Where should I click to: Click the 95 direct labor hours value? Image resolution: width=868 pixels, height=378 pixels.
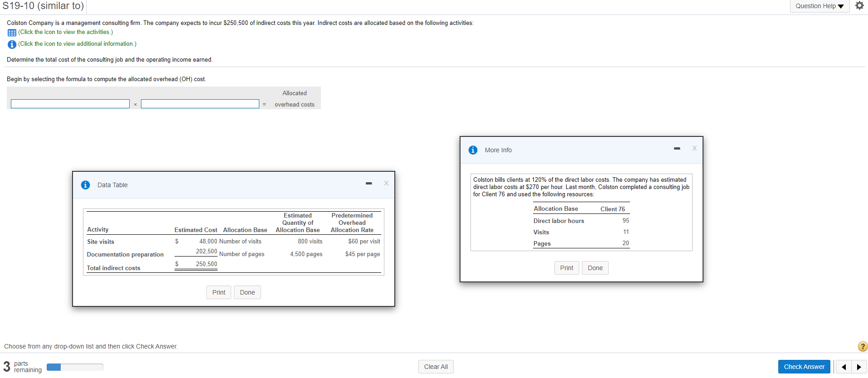(x=626, y=221)
